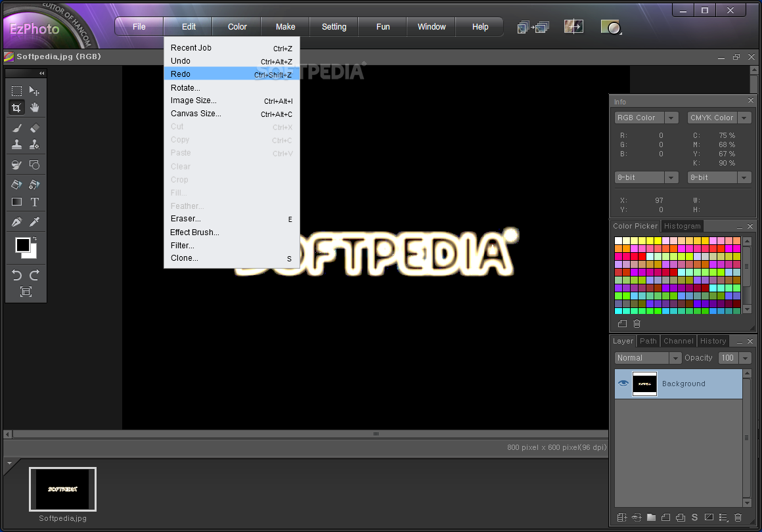Select the Gradient tool
This screenshot has width=762, height=532.
(16, 202)
